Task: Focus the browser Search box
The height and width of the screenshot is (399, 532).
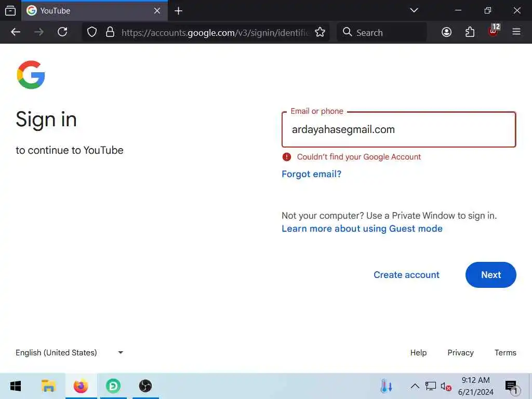Action: coord(382,33)
